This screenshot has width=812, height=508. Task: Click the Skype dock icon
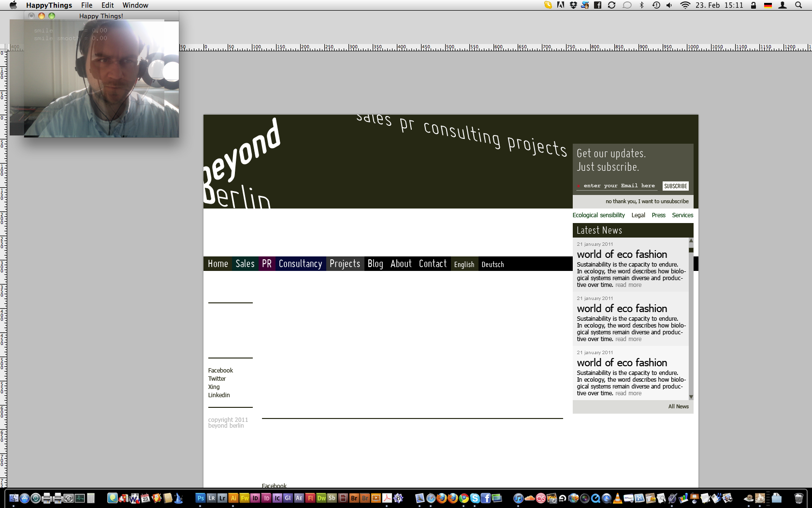coord(475,498)
